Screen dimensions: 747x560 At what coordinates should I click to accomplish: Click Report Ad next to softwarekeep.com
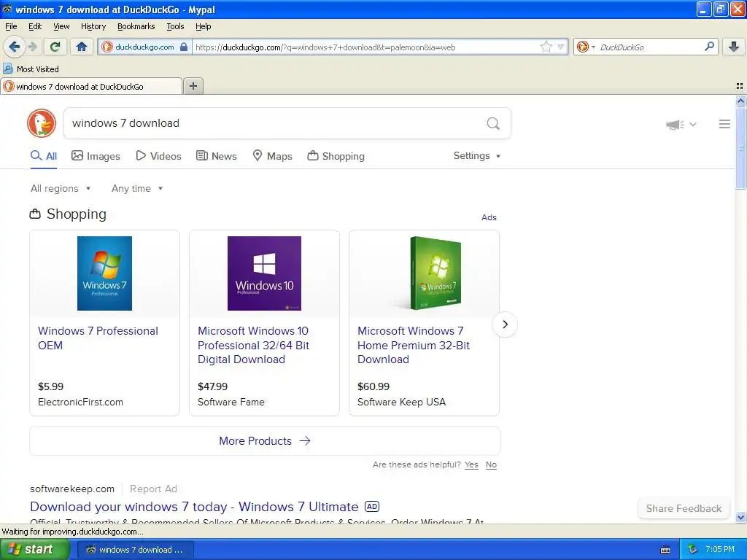coord(153,489)
